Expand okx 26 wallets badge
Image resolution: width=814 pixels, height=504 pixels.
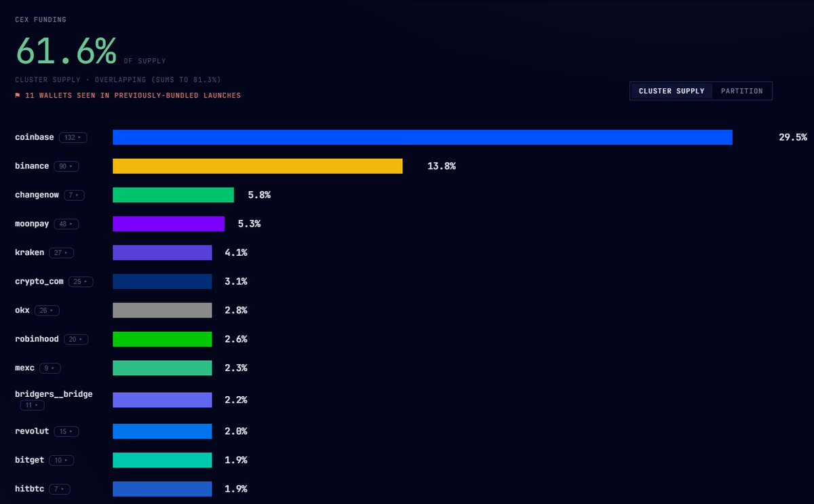pyautogui.click(x=47, y=311)
